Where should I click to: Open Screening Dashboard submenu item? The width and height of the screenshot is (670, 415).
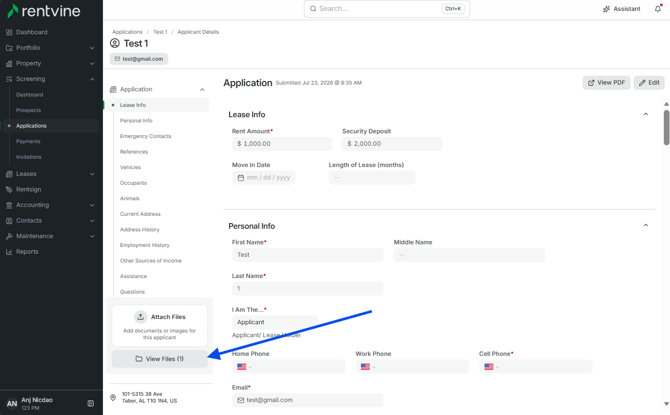pyautogui.click(x=29, y=95)
